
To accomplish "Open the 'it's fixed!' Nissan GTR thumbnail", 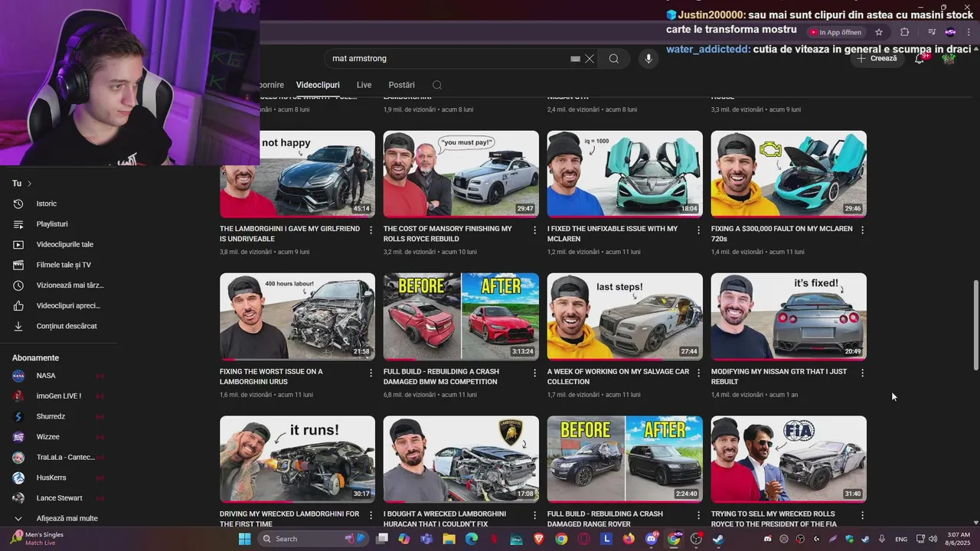I will click(x=789, y=316).
